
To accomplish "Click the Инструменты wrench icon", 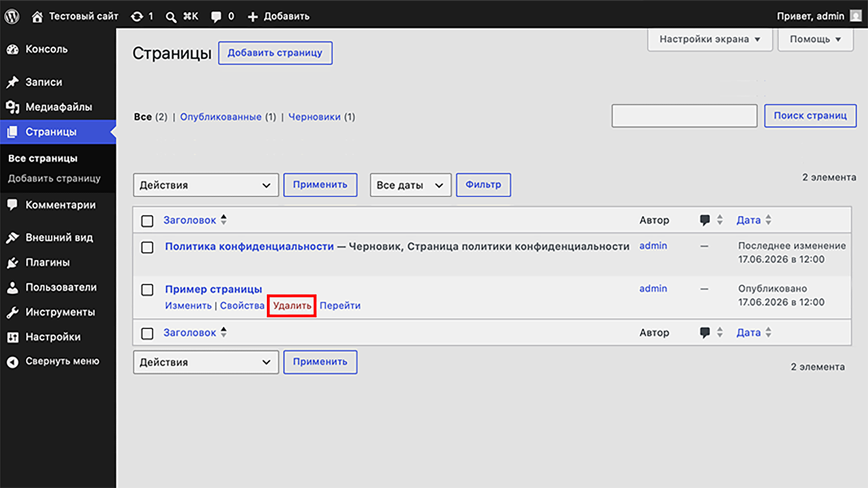I will tap(12, 312).
